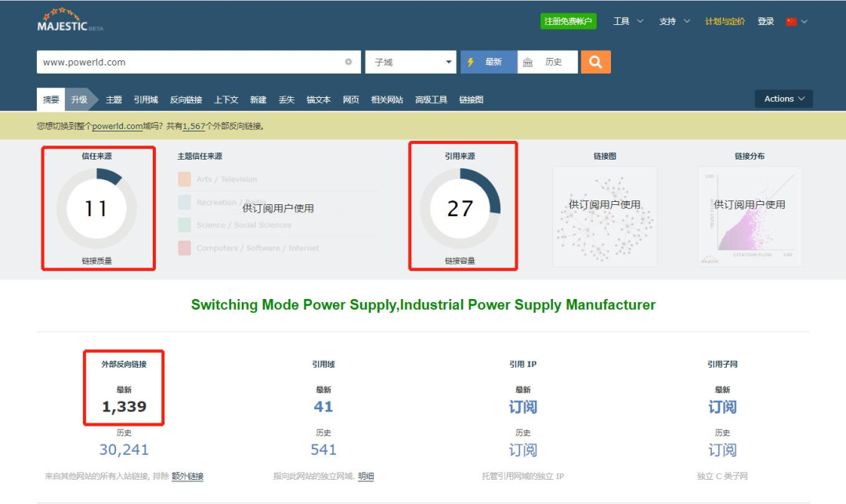
Task: Click the Science / Social Sciences color swatch
Action: [x=185, y=225]
